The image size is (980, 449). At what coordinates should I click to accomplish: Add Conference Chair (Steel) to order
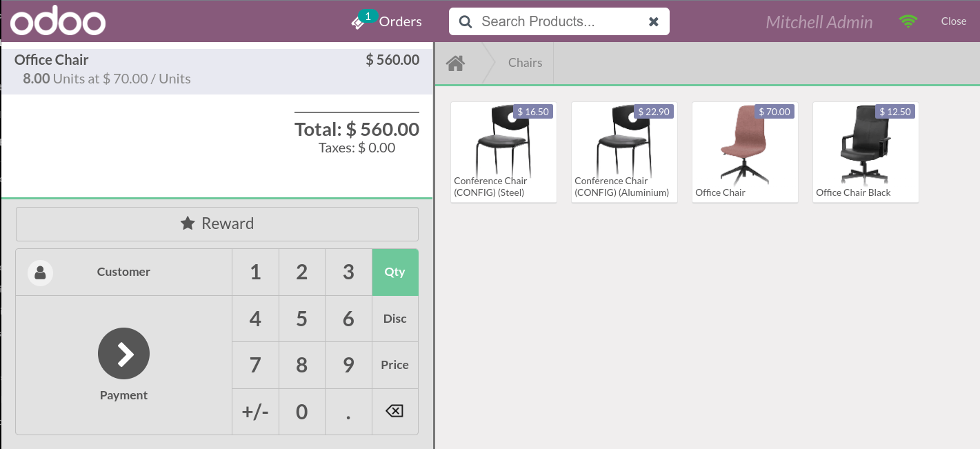point(503,152)
